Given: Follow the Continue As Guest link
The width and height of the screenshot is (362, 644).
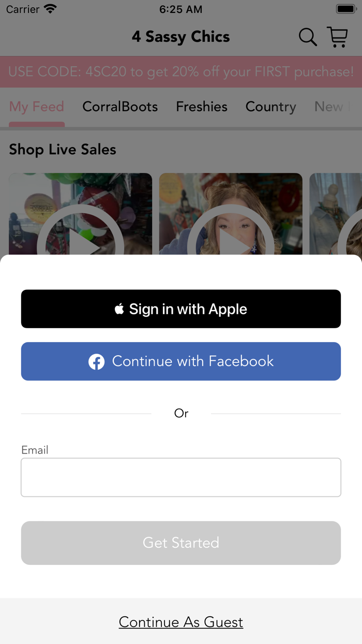Looking at the screenshot, I should click(x=181, y=622).
